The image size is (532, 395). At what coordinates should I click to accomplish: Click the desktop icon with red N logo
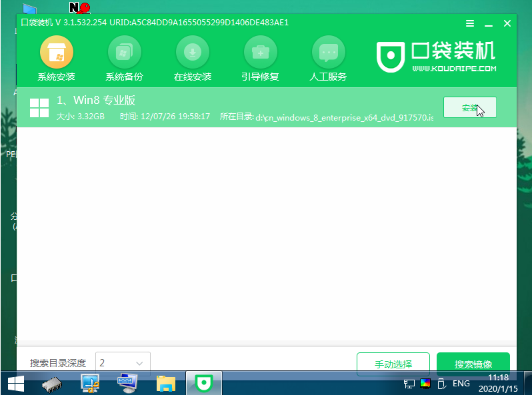click(x=80, y=7)
